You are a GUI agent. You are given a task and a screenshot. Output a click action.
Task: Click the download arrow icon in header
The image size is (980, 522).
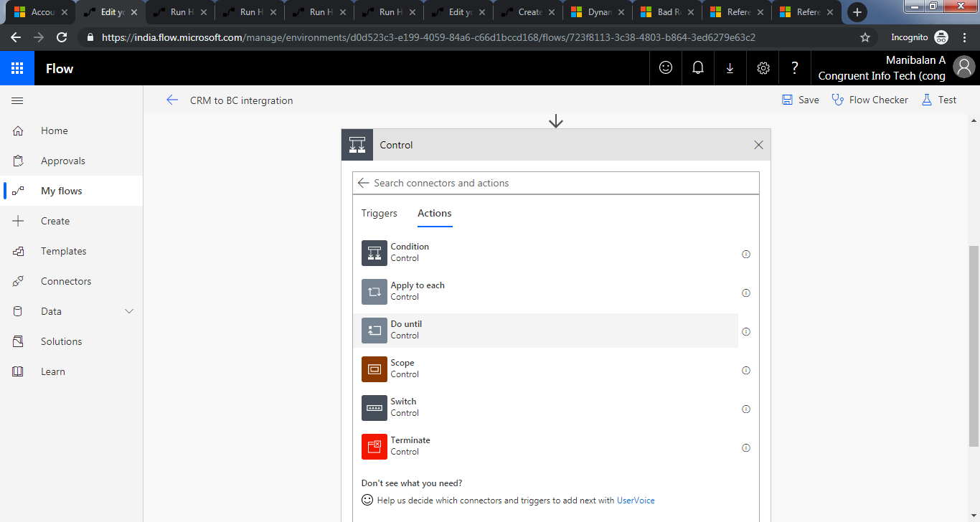click(x=730, y=68)
